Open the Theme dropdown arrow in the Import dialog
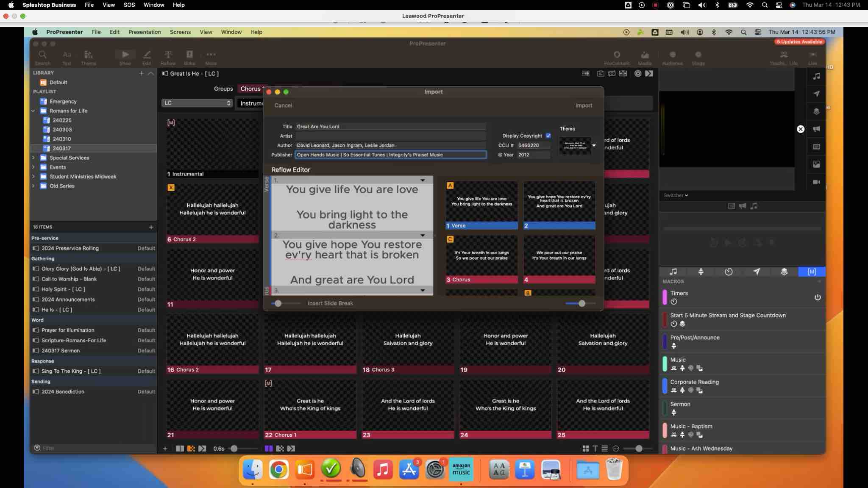The image size is (868, 488). tap(594, 146)
